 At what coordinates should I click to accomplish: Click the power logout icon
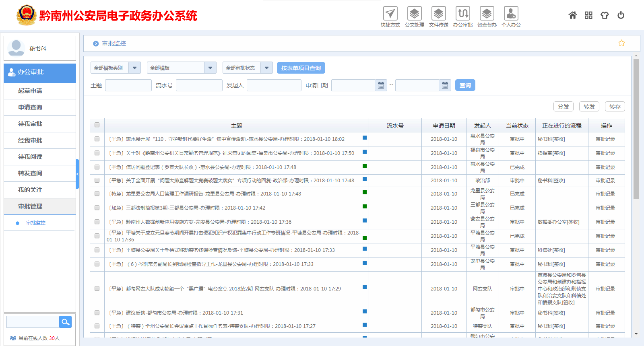[621, 15]
